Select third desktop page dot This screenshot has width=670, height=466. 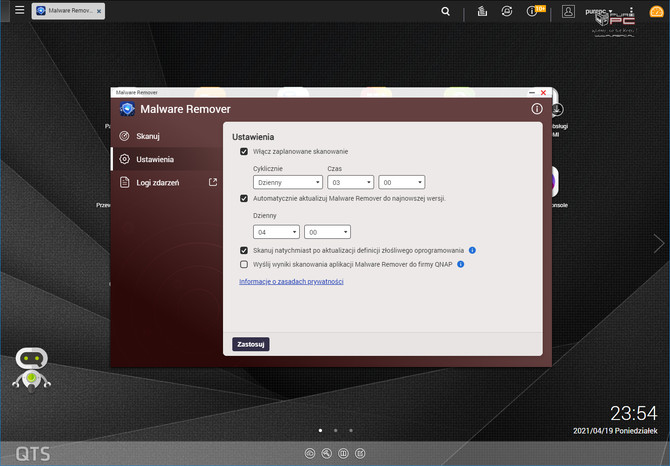tap(351, 431)
